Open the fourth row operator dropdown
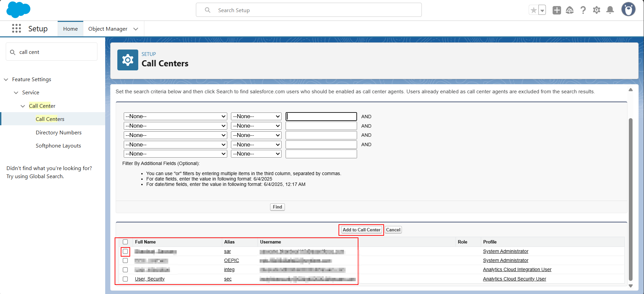Screen dimensions: 644x294 point(256,145)
